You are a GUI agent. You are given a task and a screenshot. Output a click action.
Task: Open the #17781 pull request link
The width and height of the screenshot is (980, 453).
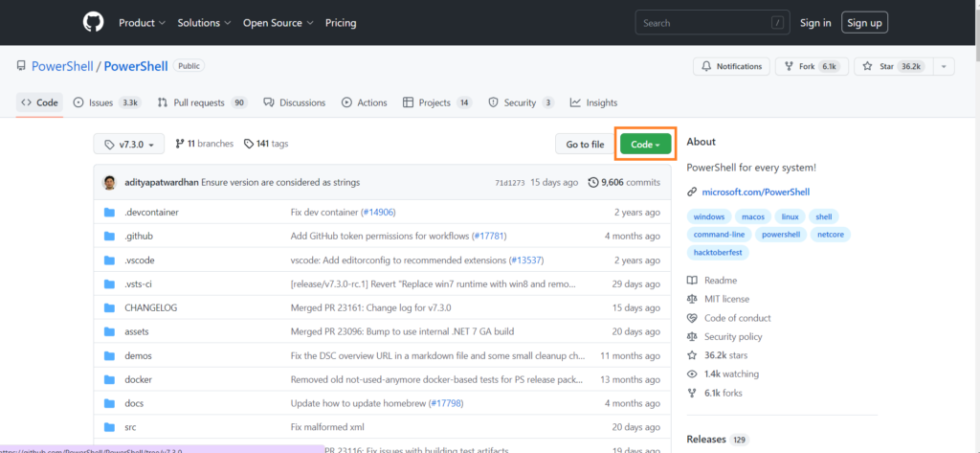(489, 236)
